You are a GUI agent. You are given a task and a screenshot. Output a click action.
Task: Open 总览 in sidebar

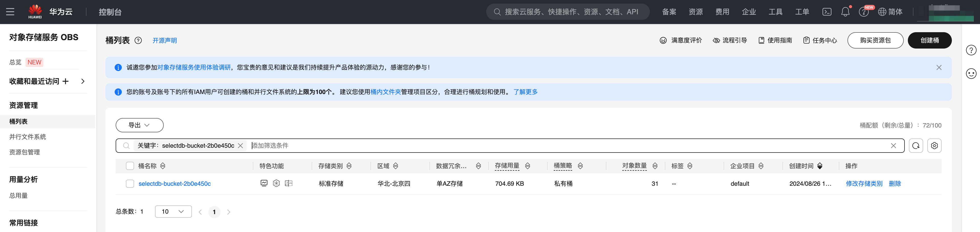(x=15, y=62)
